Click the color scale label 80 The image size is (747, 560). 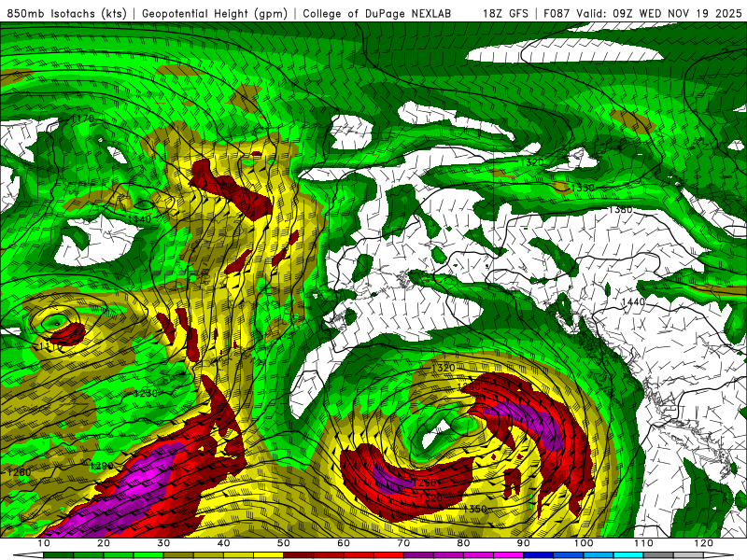tap(463, 543)
